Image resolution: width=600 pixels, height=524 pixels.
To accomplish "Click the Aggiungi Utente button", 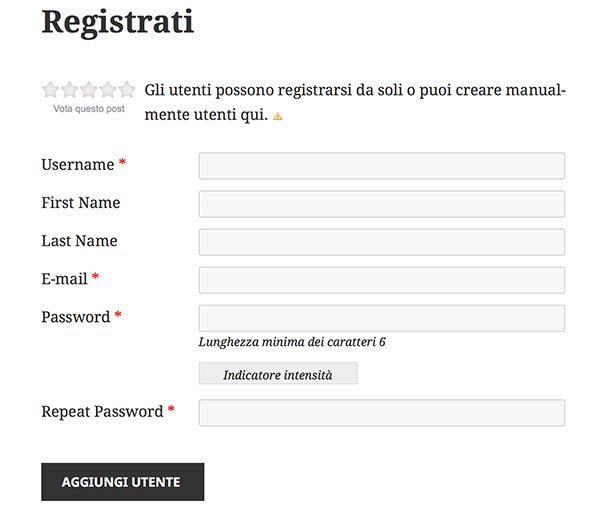I will coord(123,482).
